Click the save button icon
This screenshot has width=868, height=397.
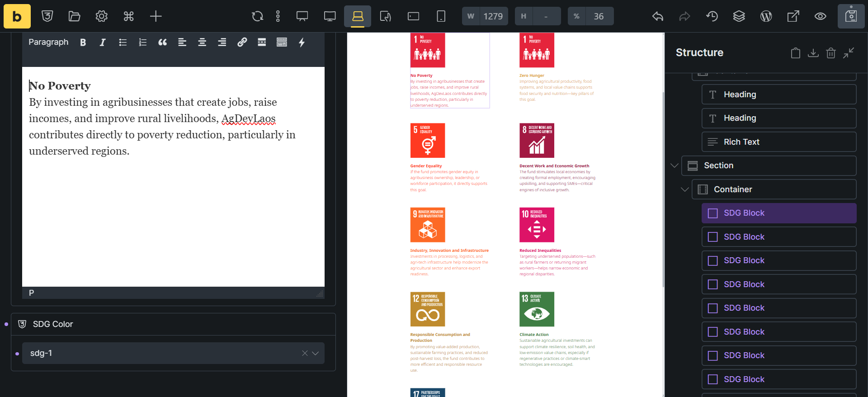tap(851, 16)
